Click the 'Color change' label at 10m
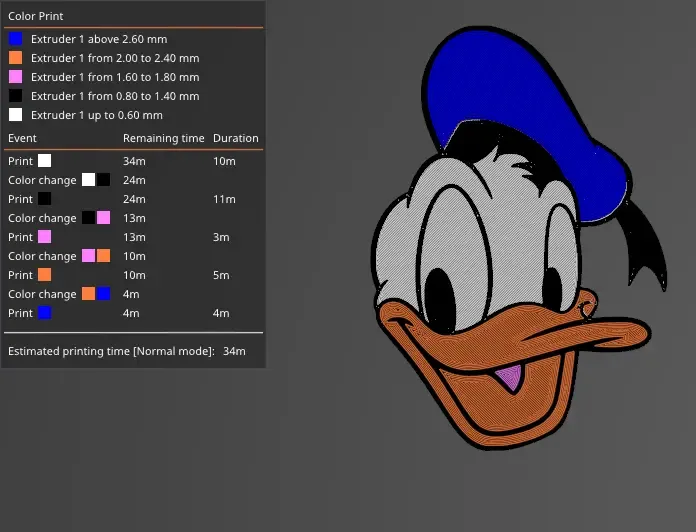 [42, 256]
